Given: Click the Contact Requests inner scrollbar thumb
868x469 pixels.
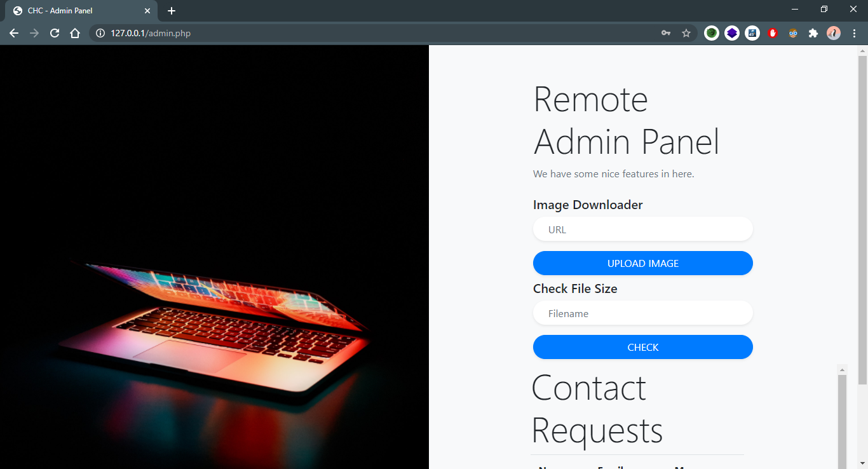Looking at the screenshot, I should click(843, 422).
